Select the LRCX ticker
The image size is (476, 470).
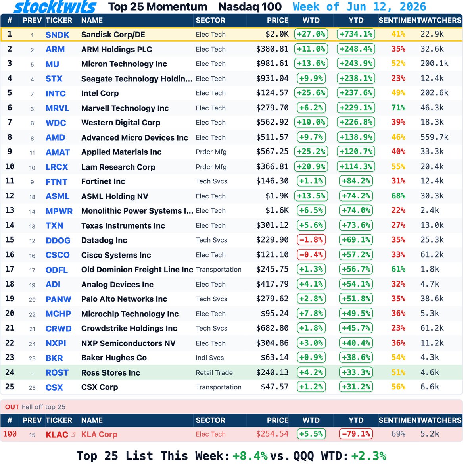click(x=57, y=167)
